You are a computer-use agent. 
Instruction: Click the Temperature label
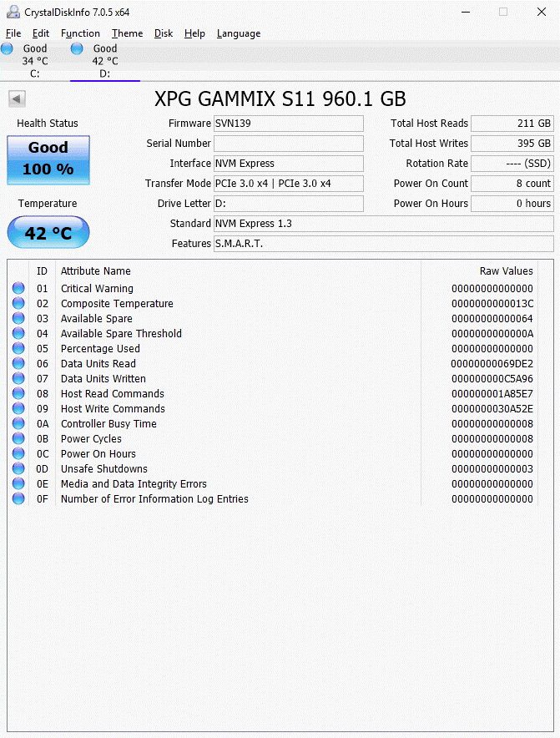[x=48, y=204]
